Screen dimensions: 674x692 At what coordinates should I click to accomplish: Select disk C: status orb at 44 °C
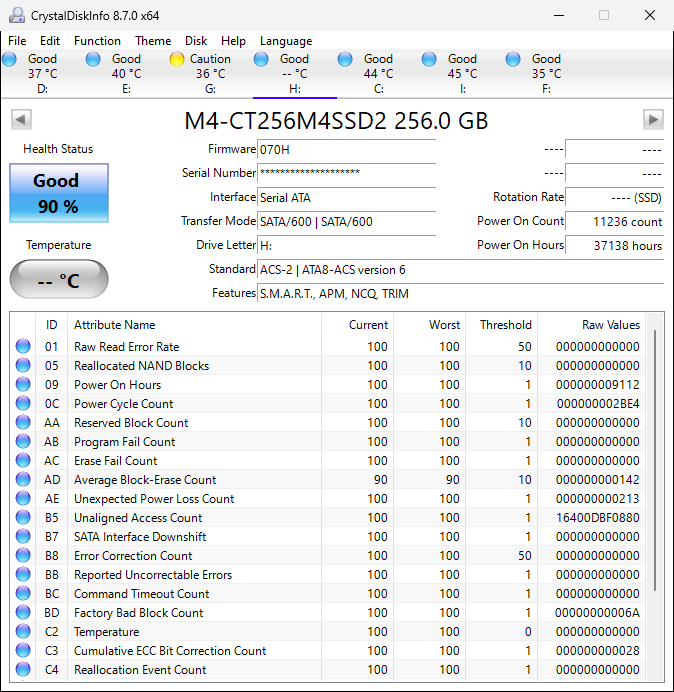point(345,59)
